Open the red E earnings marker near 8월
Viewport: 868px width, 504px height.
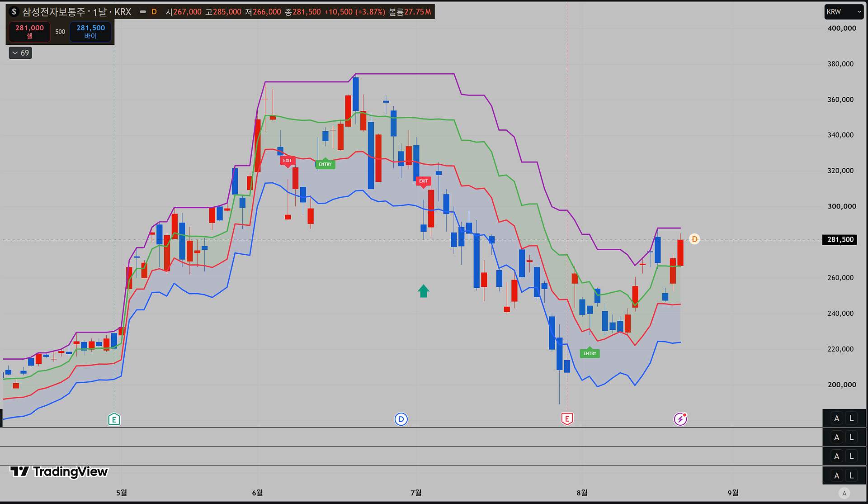click(567, 419)
